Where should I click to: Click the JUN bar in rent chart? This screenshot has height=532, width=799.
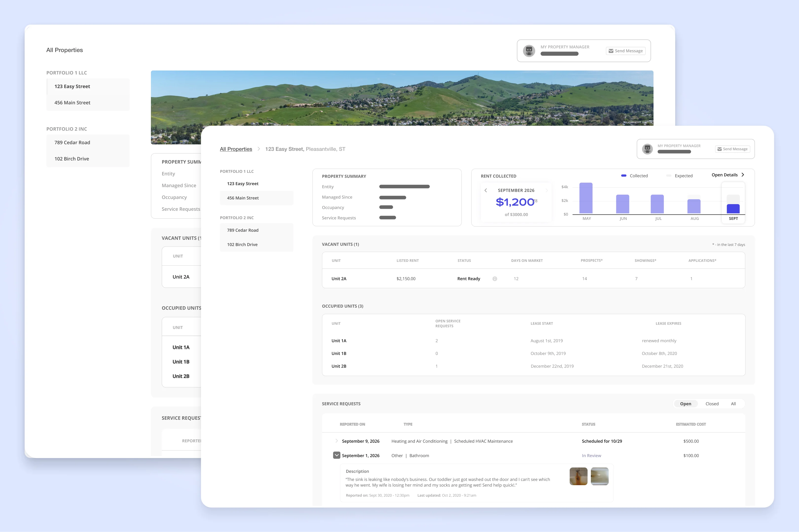[x=622, y=204]
